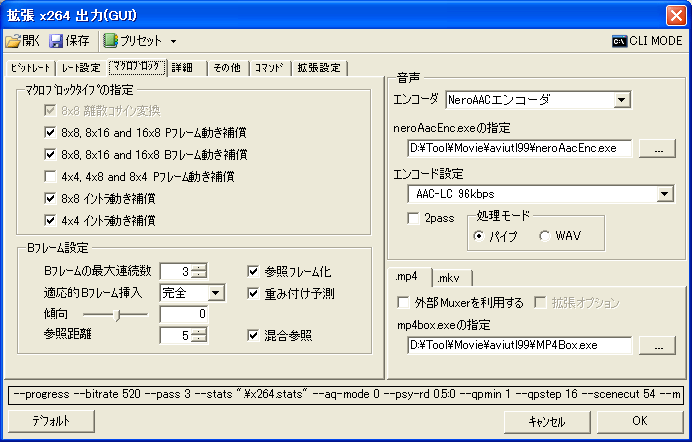Click the floppy disk save icon
This screenshot has width=692, height=442.
(56, 41)
